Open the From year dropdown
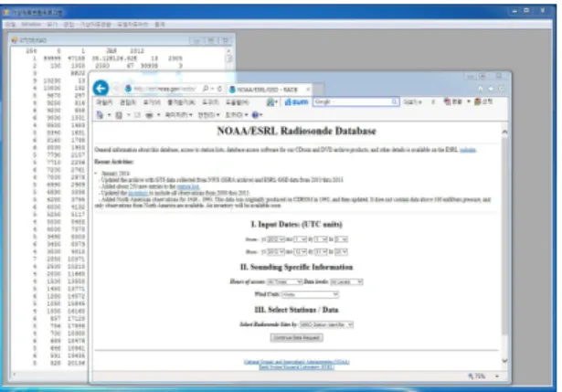Viewport: 562px width, 392px height. pos(276,239)
